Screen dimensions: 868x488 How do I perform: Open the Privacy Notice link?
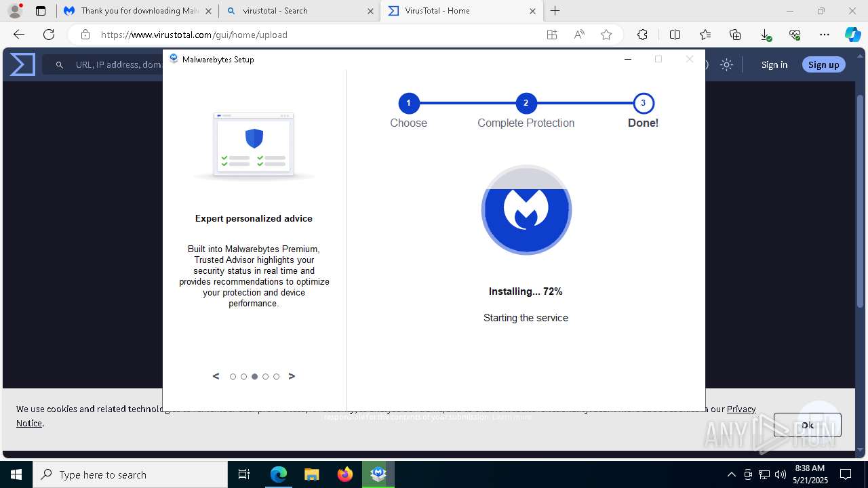(x=741, y=409)
